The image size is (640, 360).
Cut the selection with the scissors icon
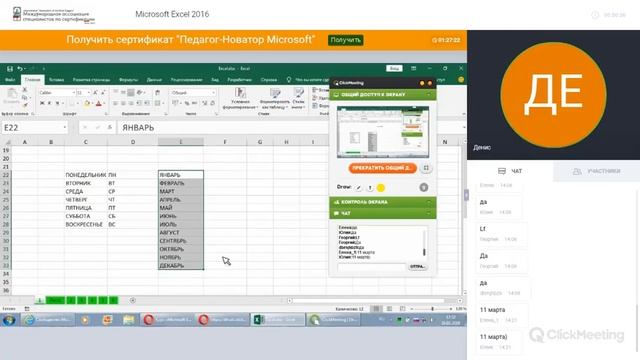[x=25, y=90]
